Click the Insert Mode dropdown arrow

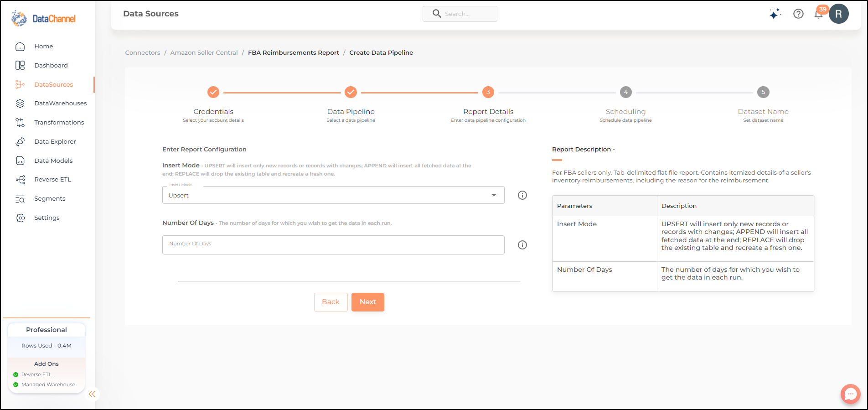[x=494, y=195]
